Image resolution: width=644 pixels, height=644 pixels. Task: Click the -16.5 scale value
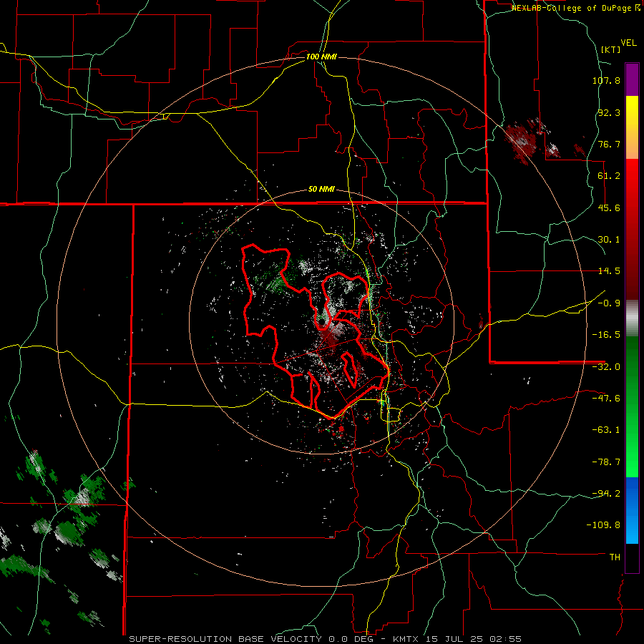point(606,335)
